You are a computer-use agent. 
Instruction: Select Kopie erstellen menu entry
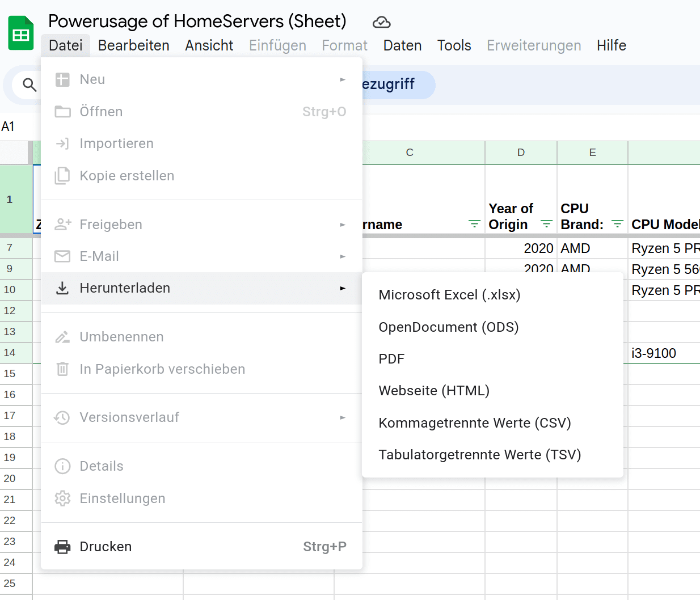coord(201,176)
